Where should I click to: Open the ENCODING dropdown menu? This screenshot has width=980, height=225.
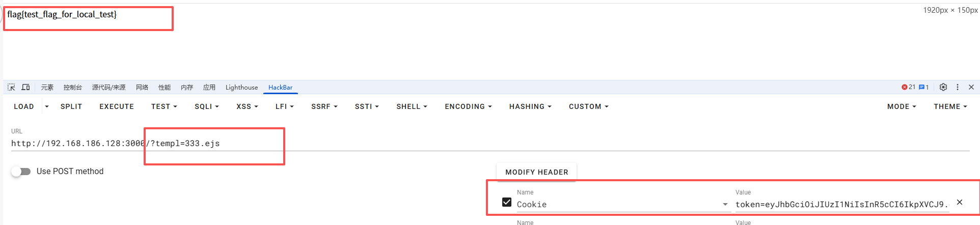(468, 106)
